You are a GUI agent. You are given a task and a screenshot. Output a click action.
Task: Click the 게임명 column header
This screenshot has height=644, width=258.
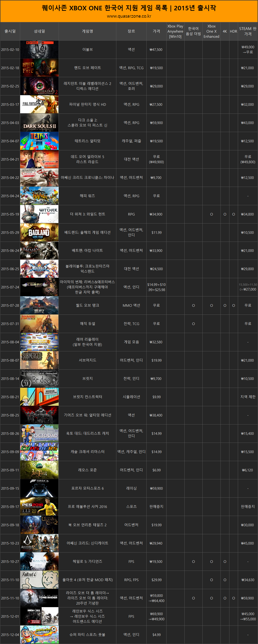[87, 31]
